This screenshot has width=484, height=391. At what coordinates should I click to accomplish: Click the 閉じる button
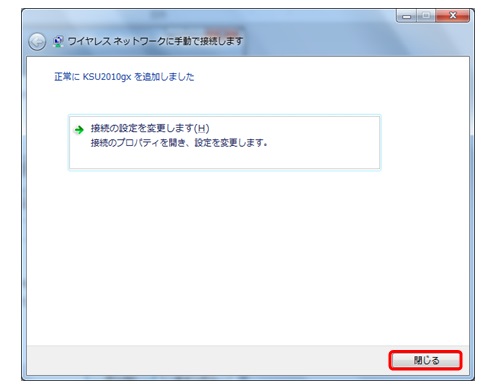click(425, 360)
